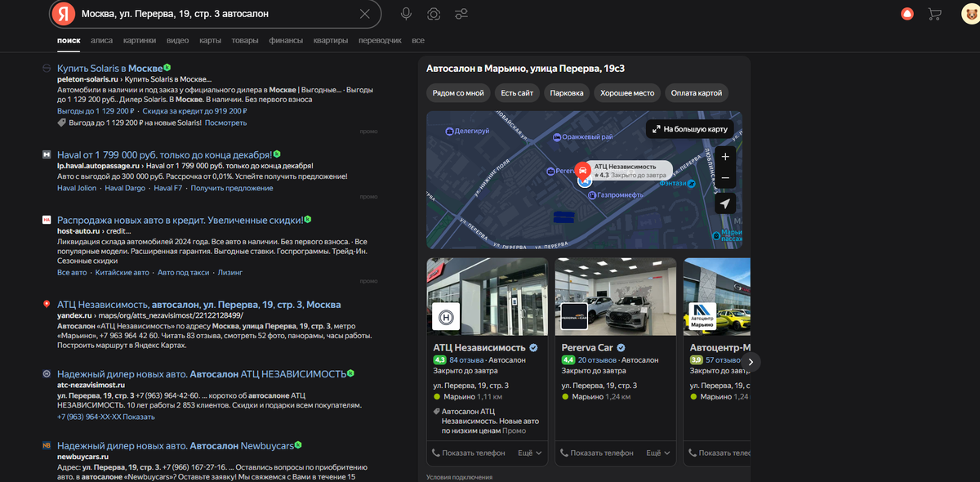The width and height of the screenshot is (980, 482).
Task: Show phone for Pererva Car card
Action: coord(597,453)
